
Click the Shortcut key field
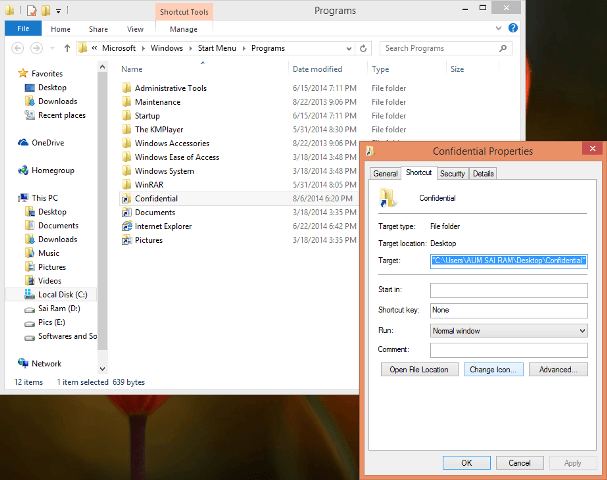click(x=509, y=310)
